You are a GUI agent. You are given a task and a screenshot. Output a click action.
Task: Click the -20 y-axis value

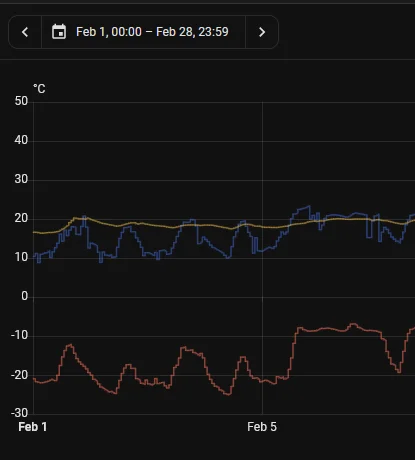[x=20, y=375]
